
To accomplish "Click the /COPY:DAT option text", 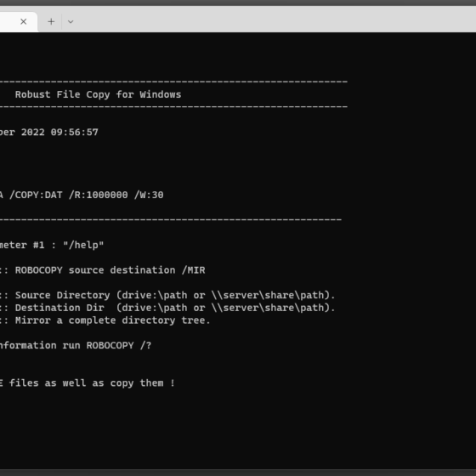I will [x=36, y=195].
